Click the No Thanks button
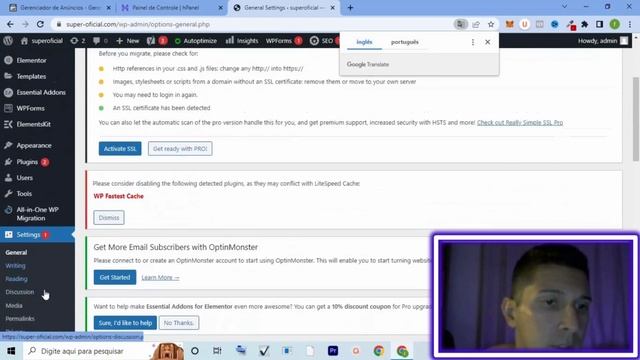 179,323
